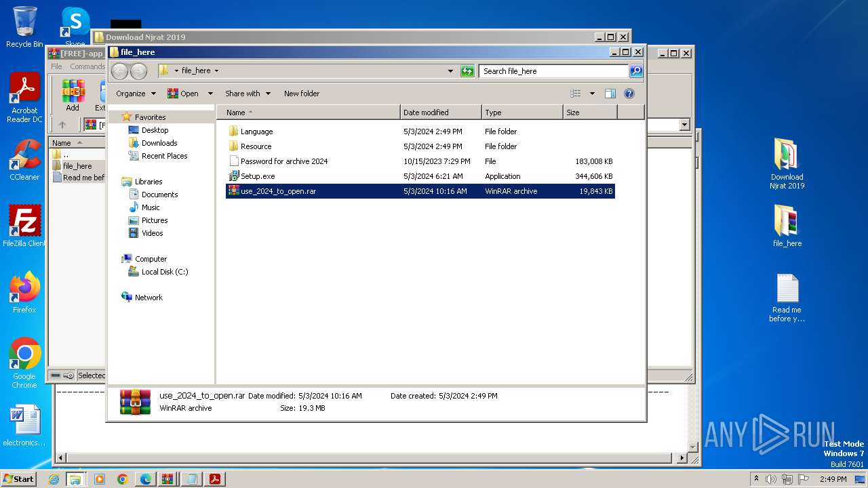Sort by the Type column header

tap(522, 113)
